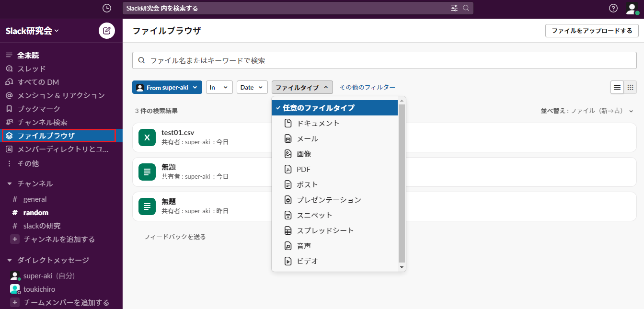Collapse the チャンネル section

pyautogui.click(x=10, y=183)
